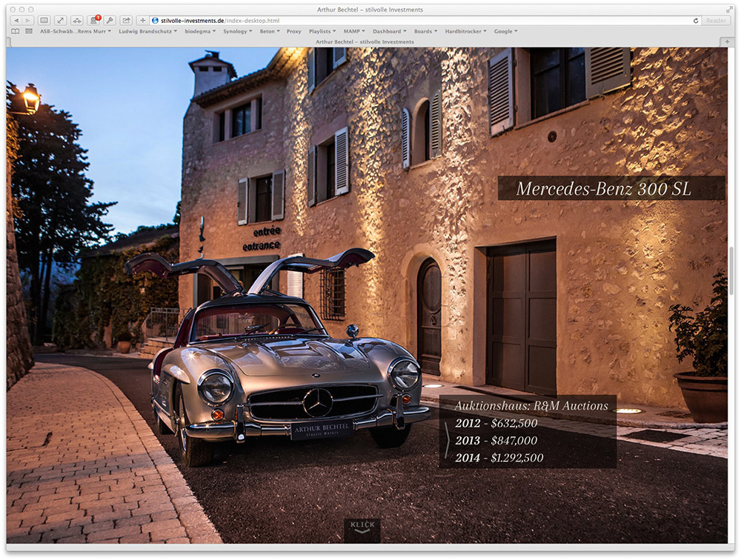Screen dimensions: 741x560
Task: Open the Playlists bookmarks dropdown
Action: pyautogui.click(x=322, y=31)
